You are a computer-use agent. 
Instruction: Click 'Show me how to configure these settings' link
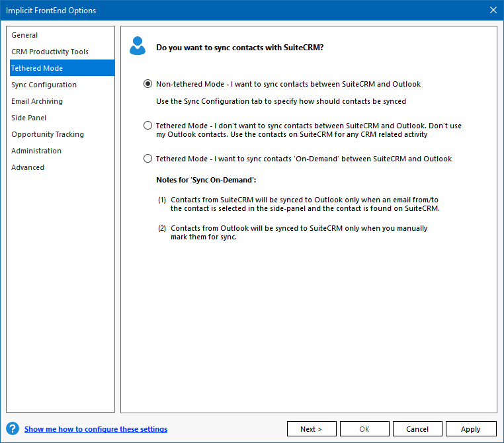96,429
